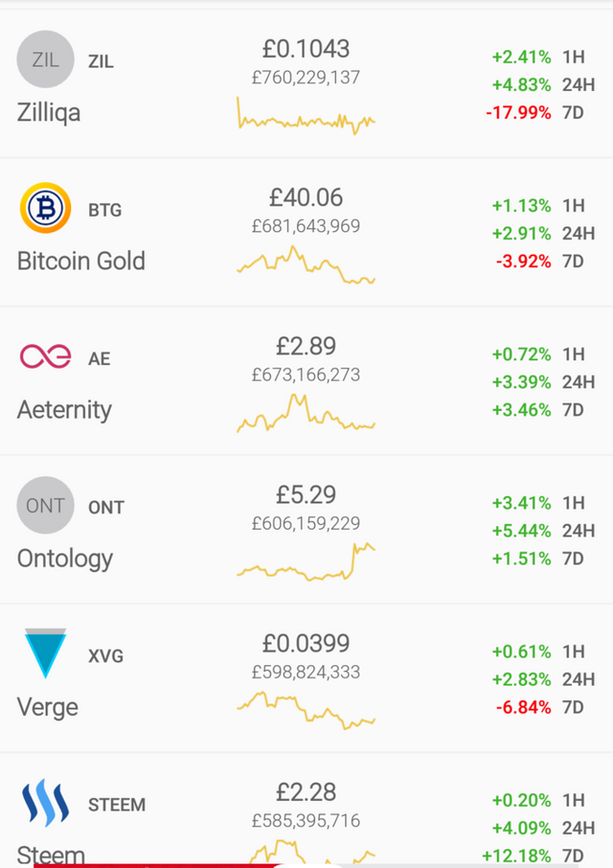Tap the ONT placeholder coin icon

click(45, 506)
